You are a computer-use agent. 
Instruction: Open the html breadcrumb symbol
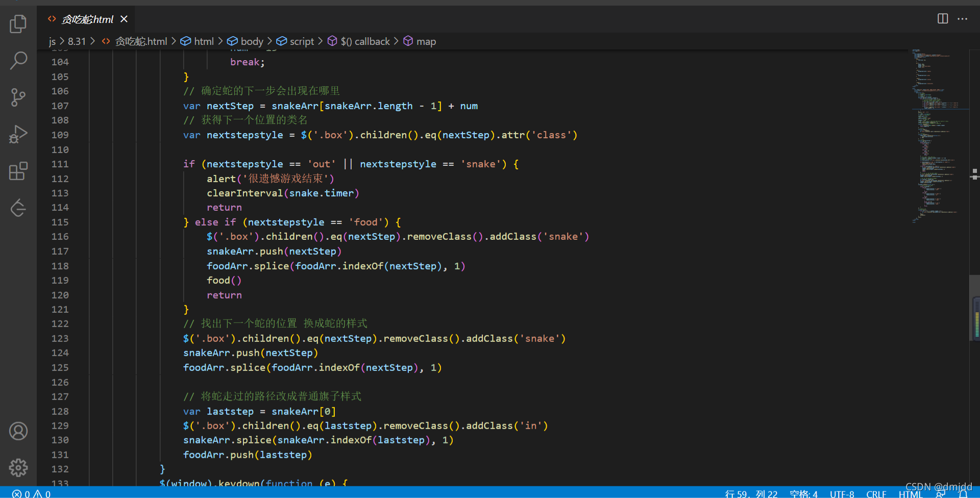pos(198,41)
